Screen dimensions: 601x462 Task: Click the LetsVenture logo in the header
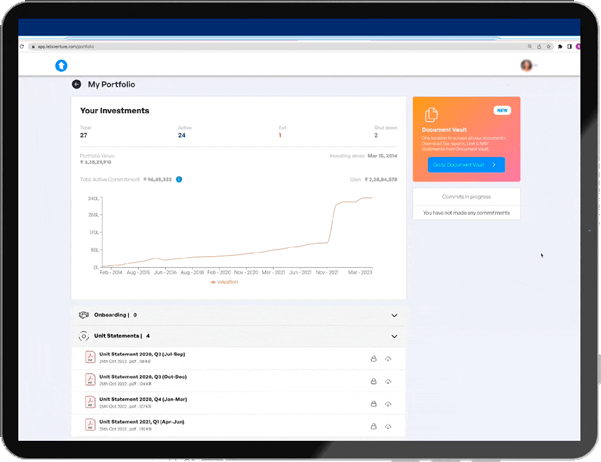(61, 66)
